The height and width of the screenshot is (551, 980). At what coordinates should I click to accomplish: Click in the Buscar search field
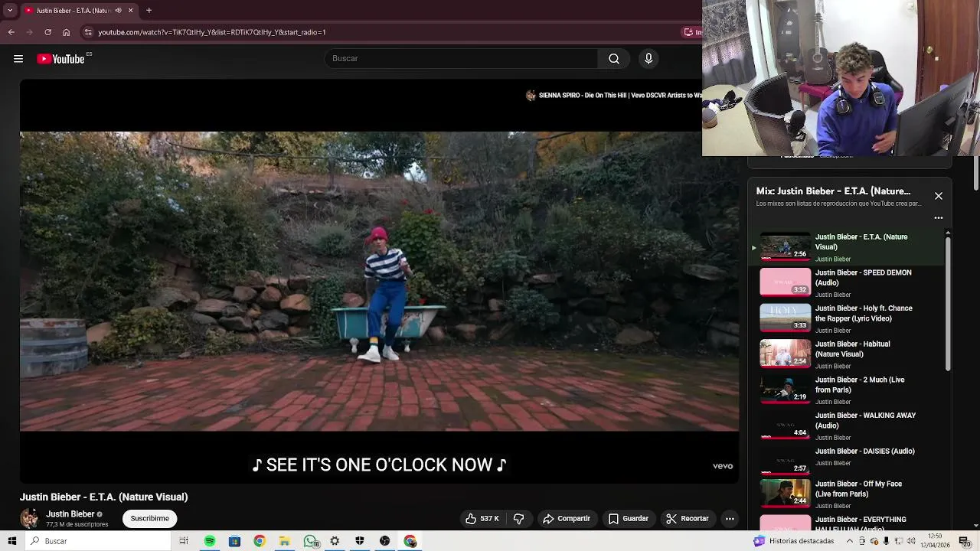pos(459,59)
